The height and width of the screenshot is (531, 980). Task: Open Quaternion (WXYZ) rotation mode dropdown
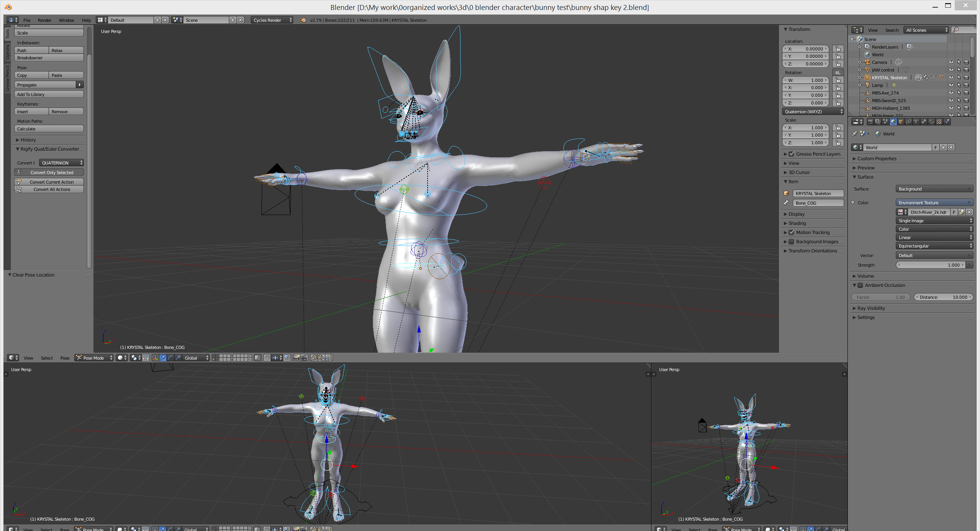click(813, 111)
